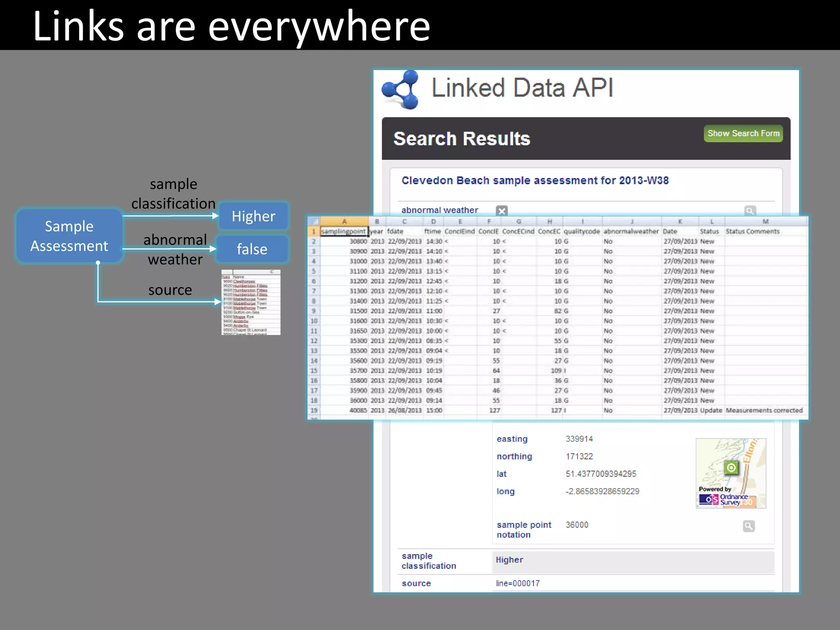Open the source spreadsheet thumbnail in the diagram
Image resolution: width=840 pixels, height=630 pixels.
coord(251,302)
